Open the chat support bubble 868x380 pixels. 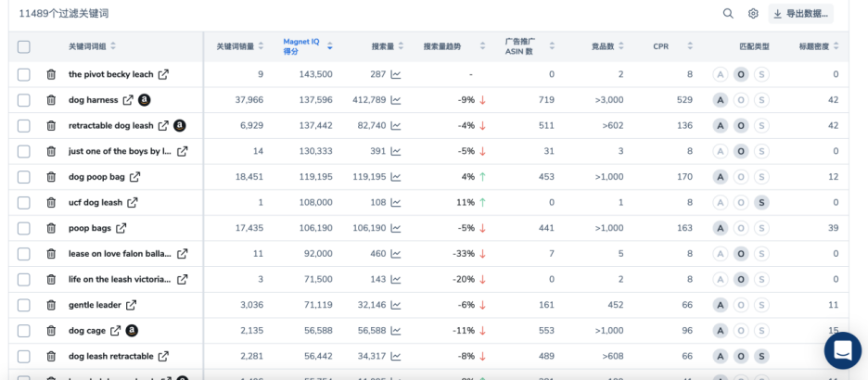pos(842,350)
